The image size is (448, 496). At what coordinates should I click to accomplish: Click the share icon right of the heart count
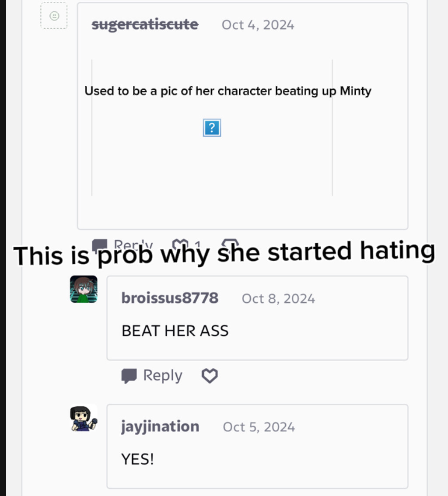[x=230, y=244]
